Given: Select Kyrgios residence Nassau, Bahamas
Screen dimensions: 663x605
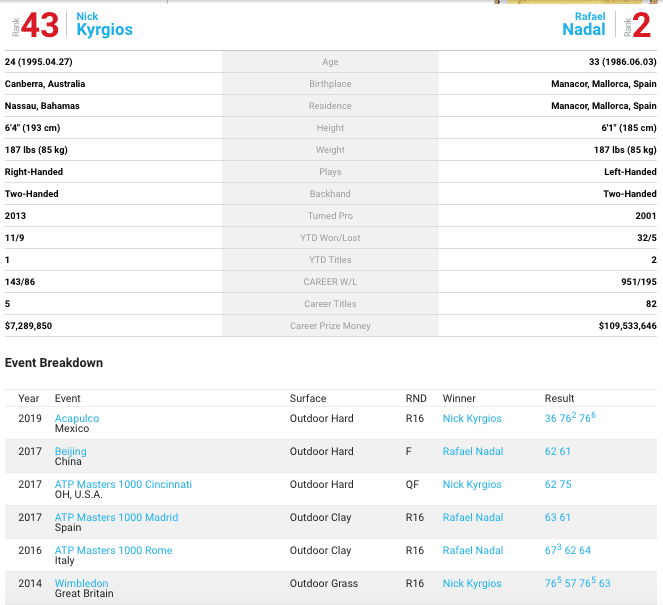Looking at the screenshot, I should tap(42, 106).
